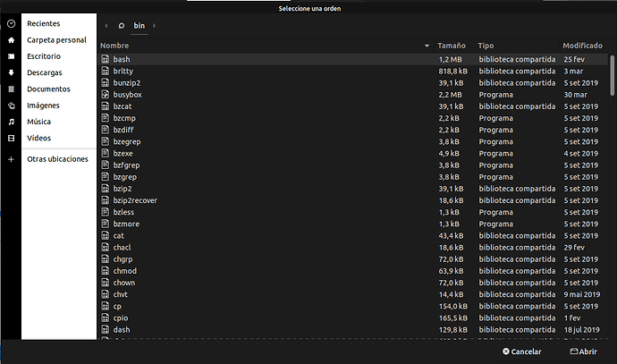
Task: Click the busybox file icon
Action: 105,93
